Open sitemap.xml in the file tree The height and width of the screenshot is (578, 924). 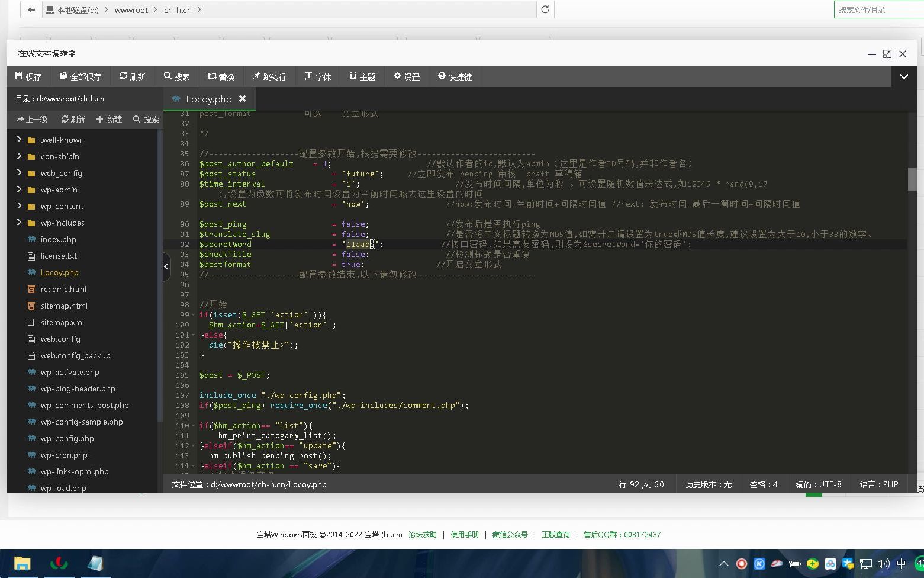[x=62, y=322]
